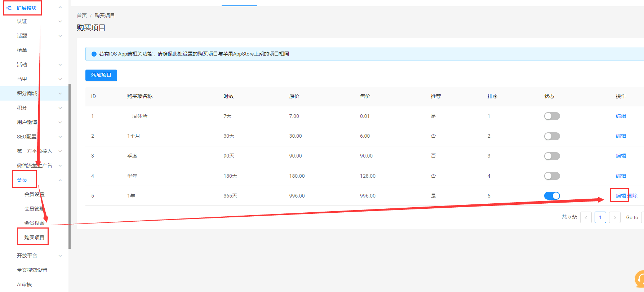Viewport: 644px width, 292px height.
Task: Expand the 话题 submenu arrow
Action: [x=60, y=36]
